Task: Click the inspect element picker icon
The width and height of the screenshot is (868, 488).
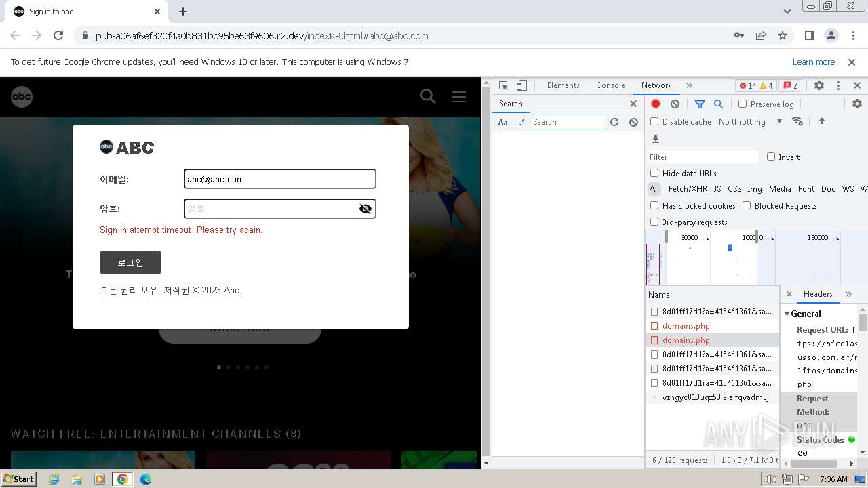Action: coord(503,85)
